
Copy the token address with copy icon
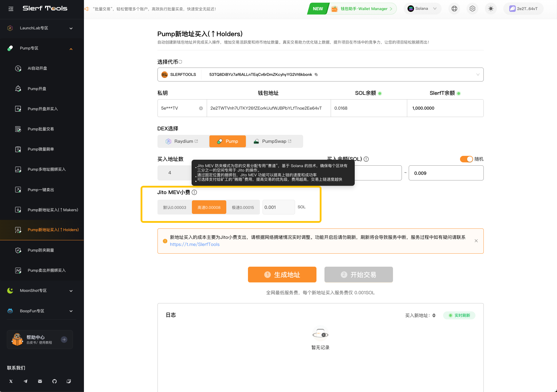pyautogui.click(x=316, y=75)
